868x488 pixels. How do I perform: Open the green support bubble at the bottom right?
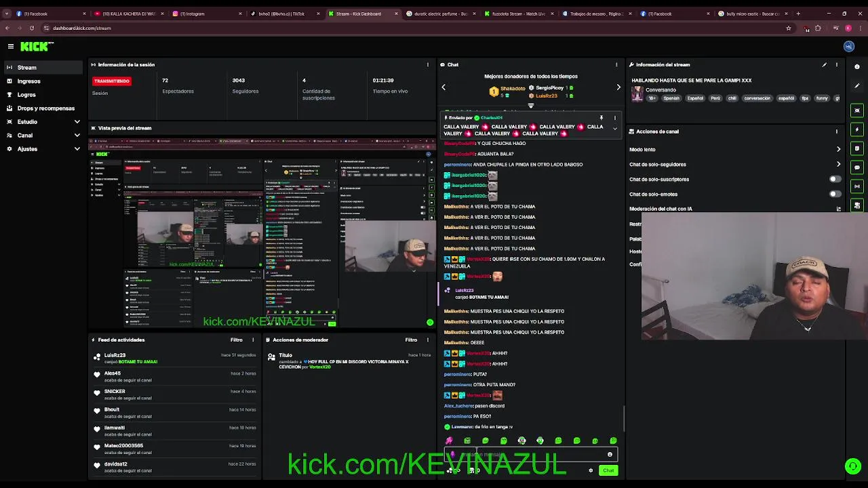click(x=853, y=466)
